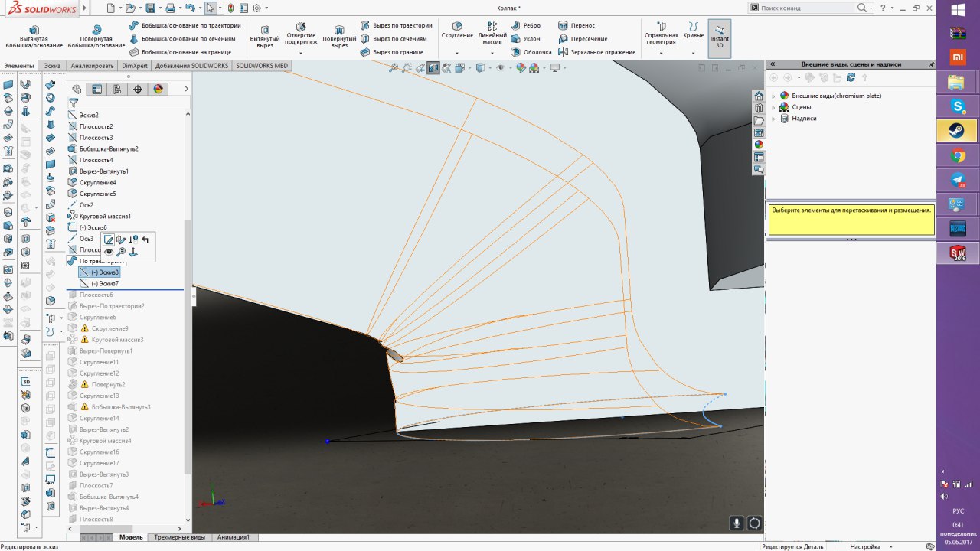Image resolution: width=980 pixels, height=551 pixels.
Task: Expand the Сцены node
Action: 773,107
